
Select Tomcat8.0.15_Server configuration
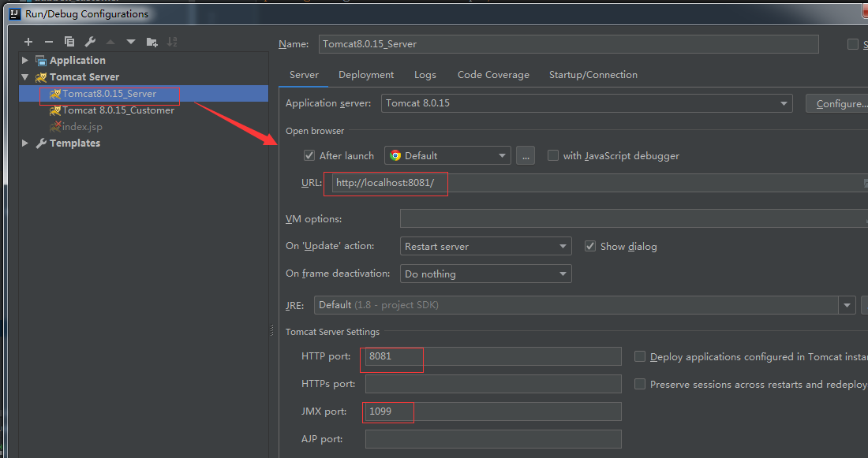coord(144,94)
